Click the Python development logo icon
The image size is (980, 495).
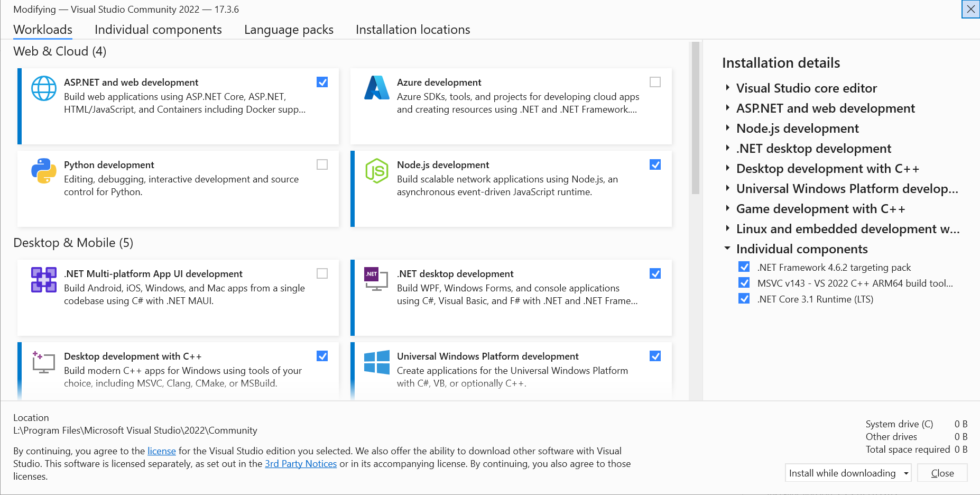click(44, 171)
